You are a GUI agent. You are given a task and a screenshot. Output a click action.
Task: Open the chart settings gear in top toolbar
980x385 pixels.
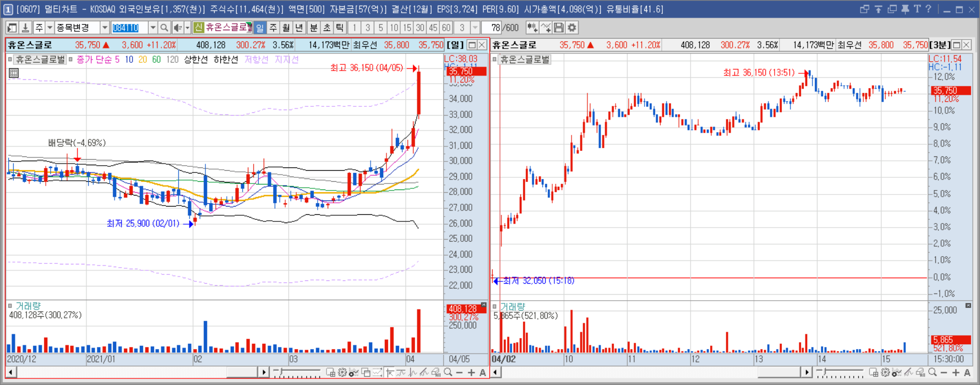[x=572, y=28]
